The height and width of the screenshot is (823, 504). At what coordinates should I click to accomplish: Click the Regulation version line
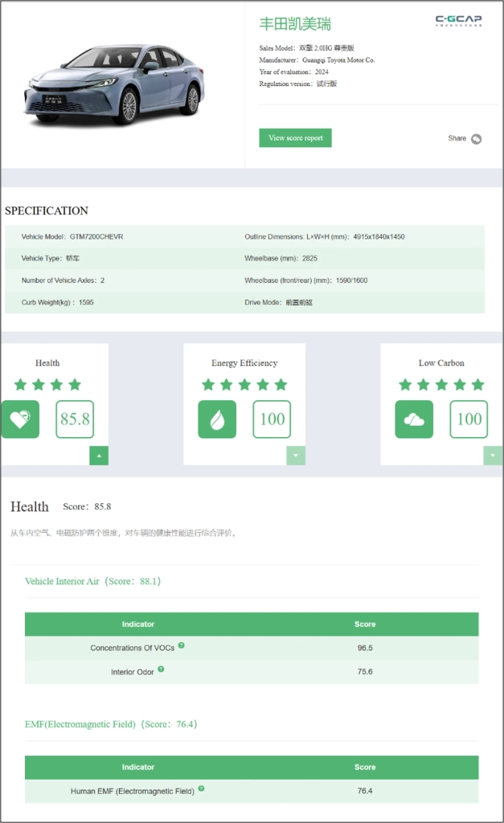click(298, 84)
